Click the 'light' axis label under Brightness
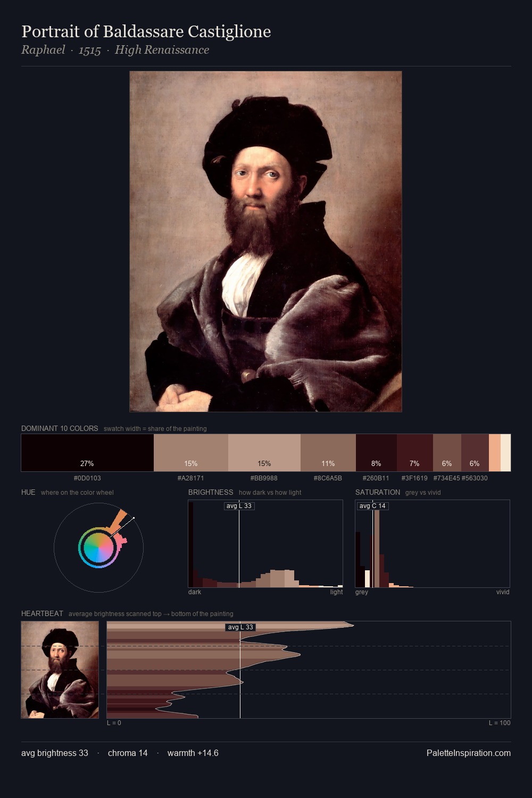The width and height of the screenshot is (532, 798). tap(337, 592)
